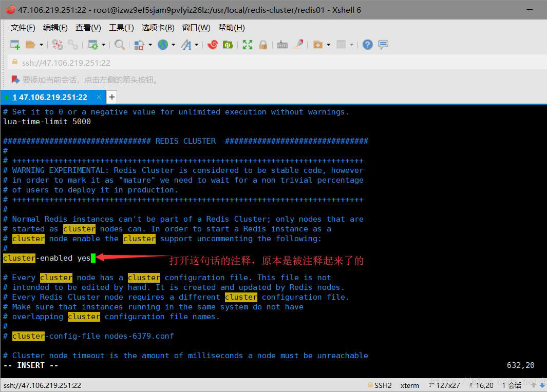Launch the red Xshell swirl icon in toolbar
The height and width of the screenshot is (392, 547).
(x=213, y=45)
